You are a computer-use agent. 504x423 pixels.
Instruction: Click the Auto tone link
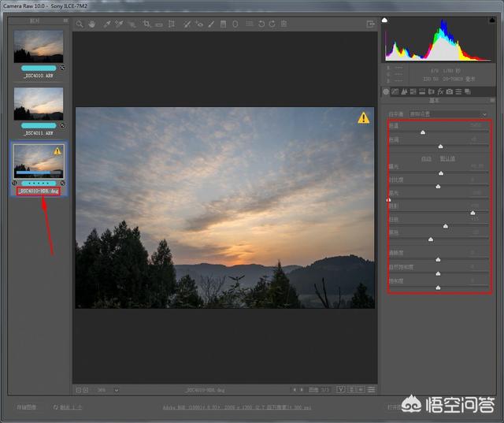pos(425,158)
